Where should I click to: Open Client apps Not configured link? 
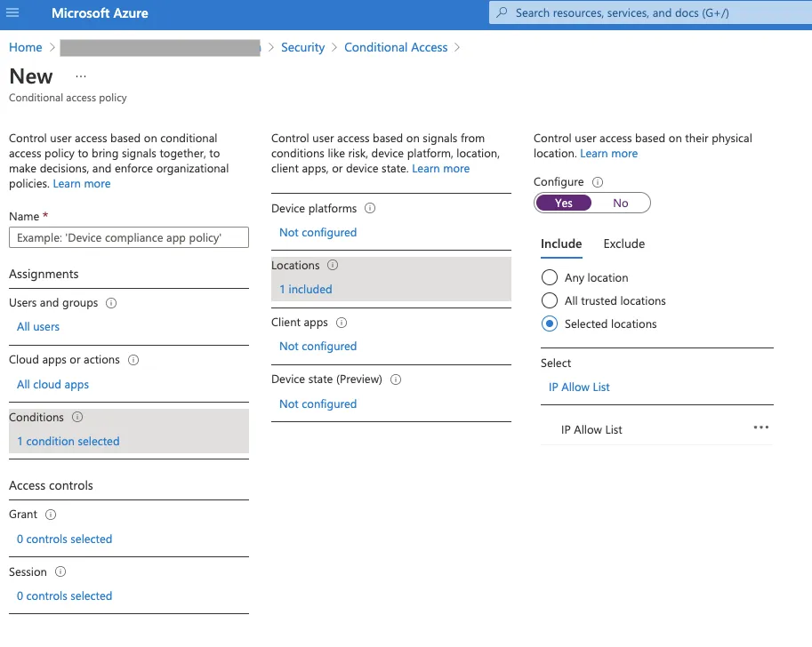(318, 347)
